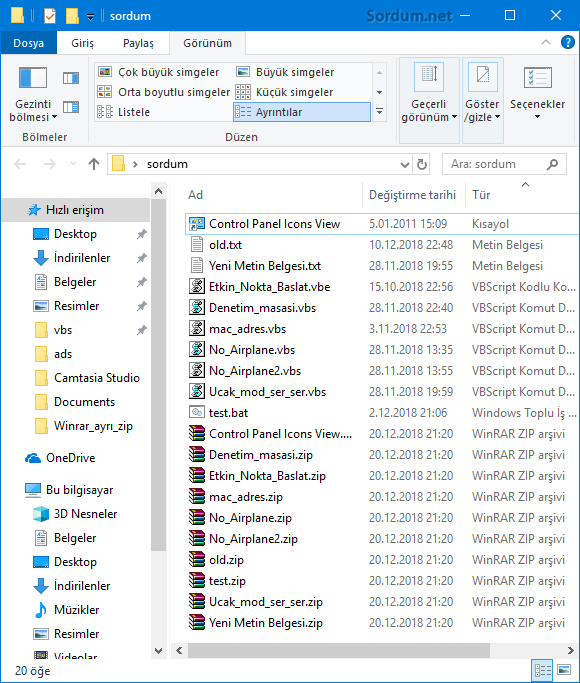Select Bu bilgisayar in navigation pane
Screen dimensions: 580x683
[x=79, y=490]
